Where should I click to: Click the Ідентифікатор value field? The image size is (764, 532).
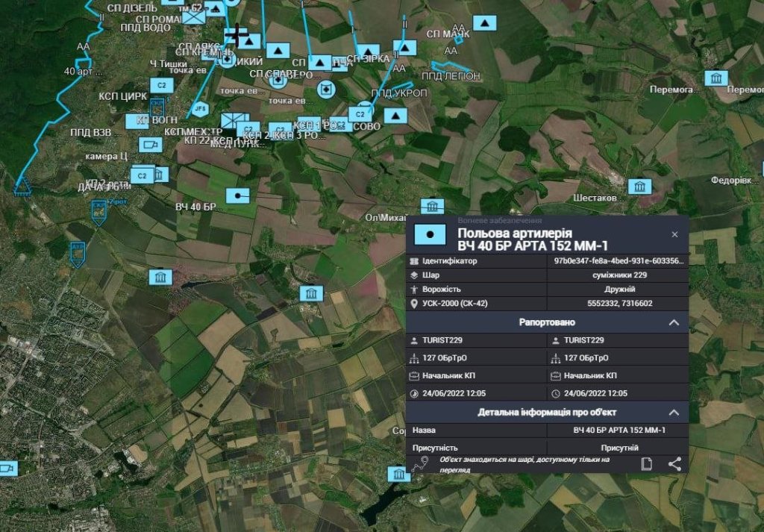click(x=618, y=261)
